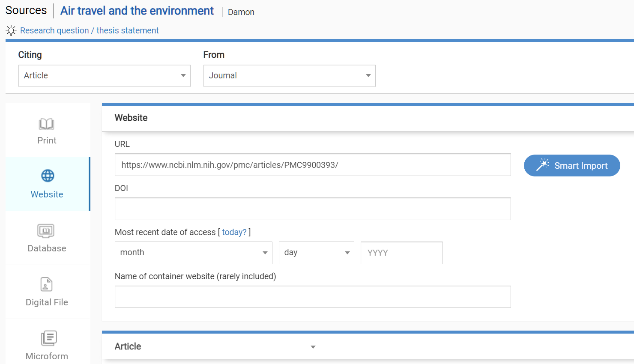634x364 pixels.
Task: Open Research question / thesis statement link
Action: pyautogui.click(x=89, y=30)
